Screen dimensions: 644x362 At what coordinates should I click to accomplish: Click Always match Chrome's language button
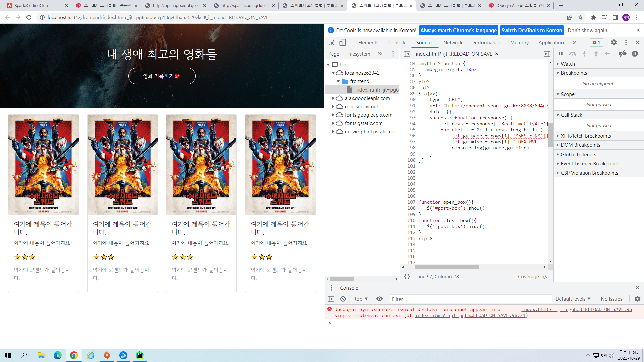click(458, 30)
